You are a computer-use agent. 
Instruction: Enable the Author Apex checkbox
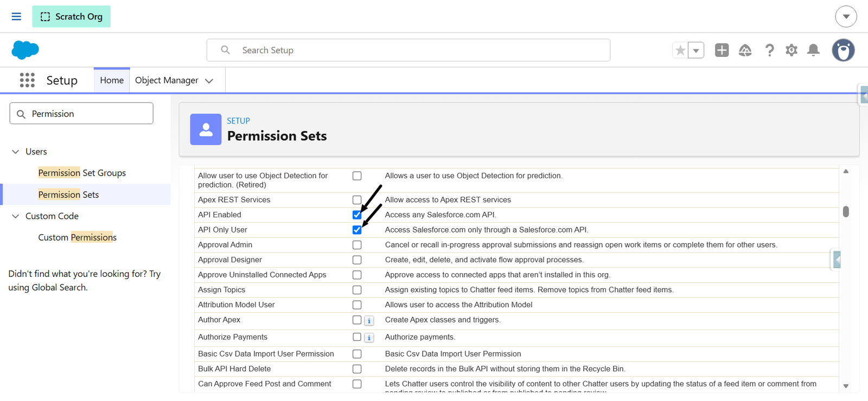[x=357, y=320]
